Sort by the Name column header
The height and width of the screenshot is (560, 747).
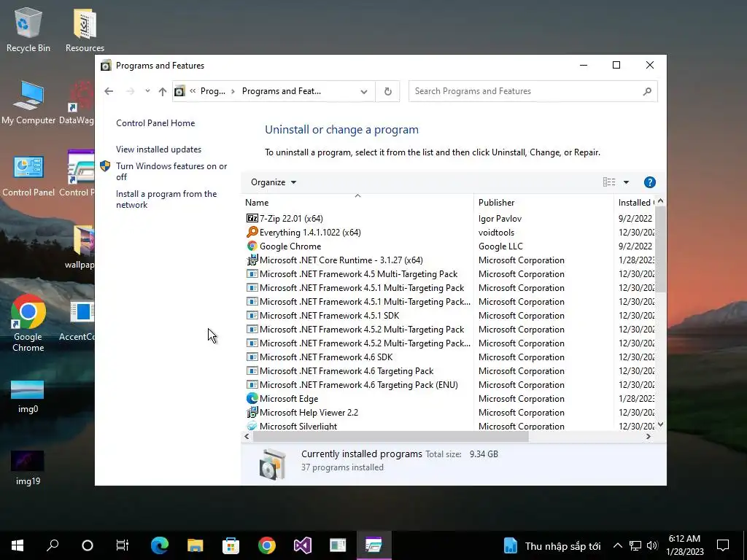tap(357, 203)
